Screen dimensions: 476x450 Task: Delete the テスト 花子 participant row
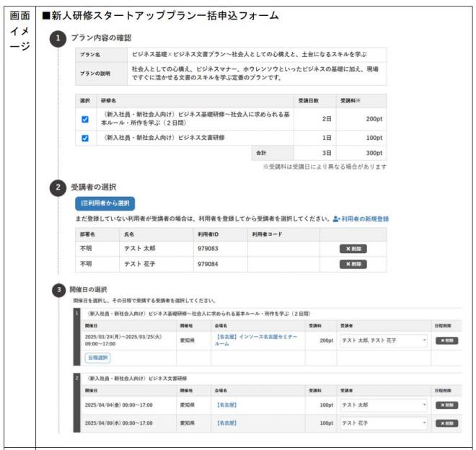[x=353, y=264]
